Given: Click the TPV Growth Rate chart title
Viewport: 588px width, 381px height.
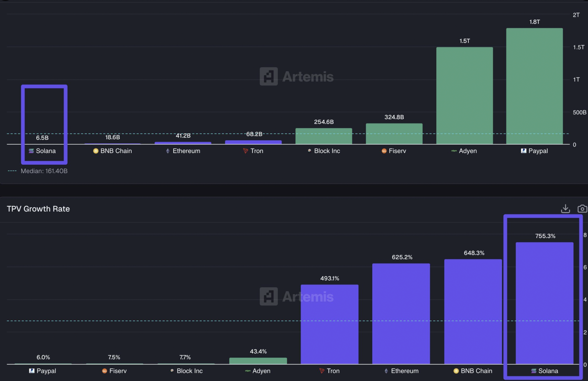Looking at the screenshot, I should [x=38, y=209].
